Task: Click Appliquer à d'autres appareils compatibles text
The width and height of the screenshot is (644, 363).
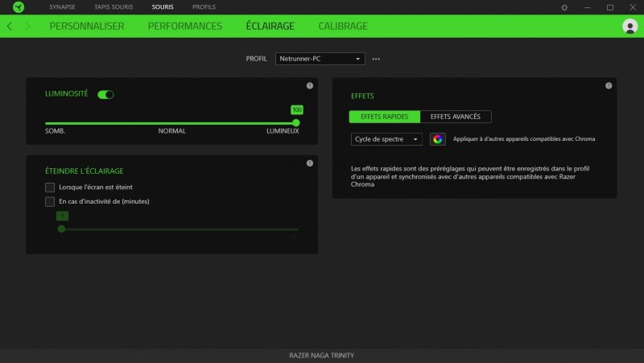Action: point(524,138)
